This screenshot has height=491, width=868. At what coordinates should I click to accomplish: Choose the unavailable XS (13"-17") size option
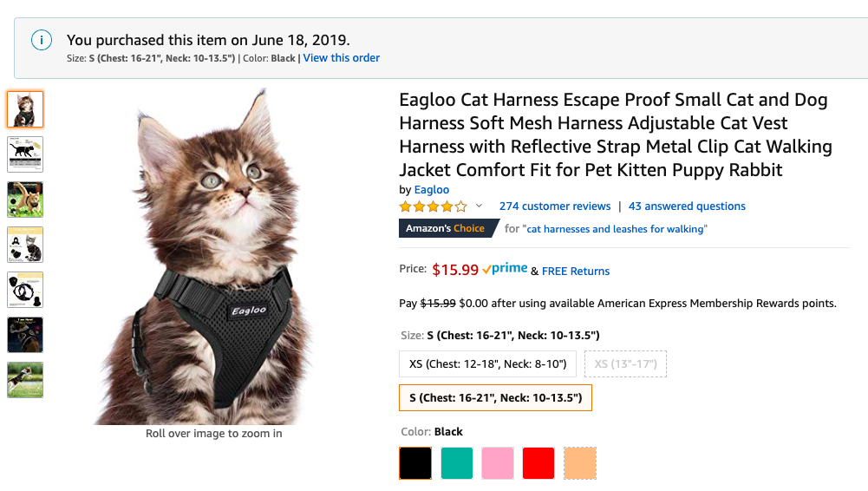tap(625, 363)
